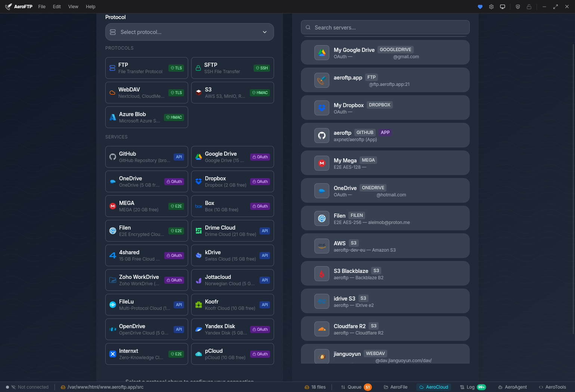This screenshot has height=392, width=575.
Task: Open the Select protocol dropdown
Action: (189, 32)
